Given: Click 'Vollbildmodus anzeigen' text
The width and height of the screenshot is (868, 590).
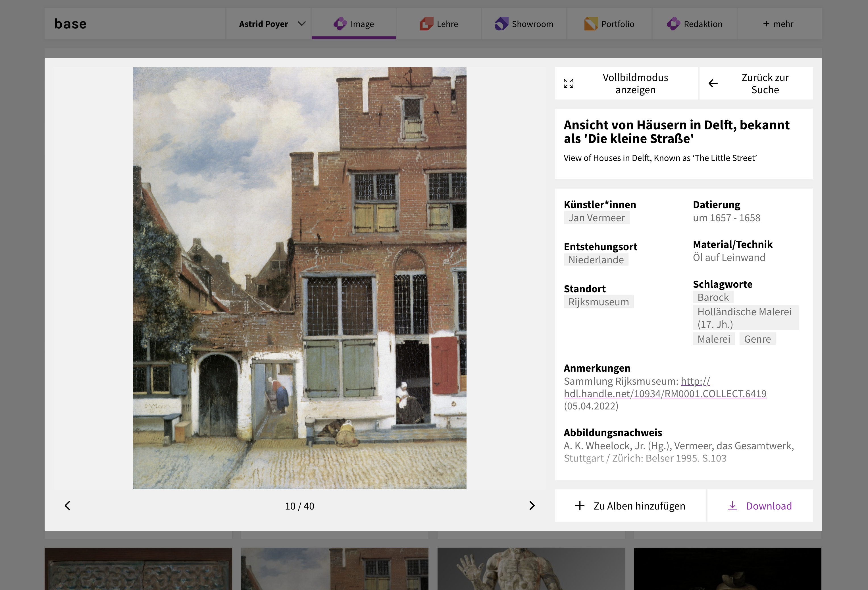Looking at the screenshot, I should (635, 84).
